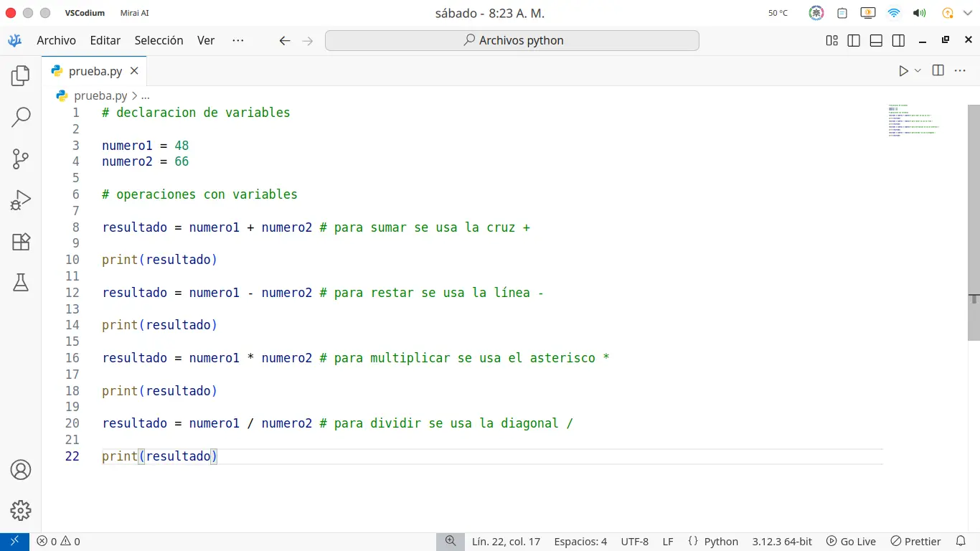Screen dimensions: 980x551
Task: Click the Mirai AI title bar item
Action: 135,13
